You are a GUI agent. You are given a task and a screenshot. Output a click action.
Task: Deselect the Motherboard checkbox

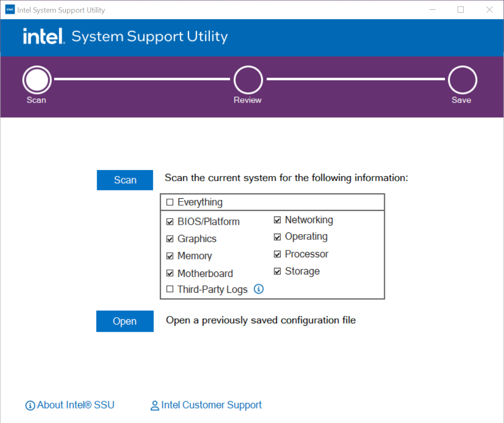(x=170, y=273)
